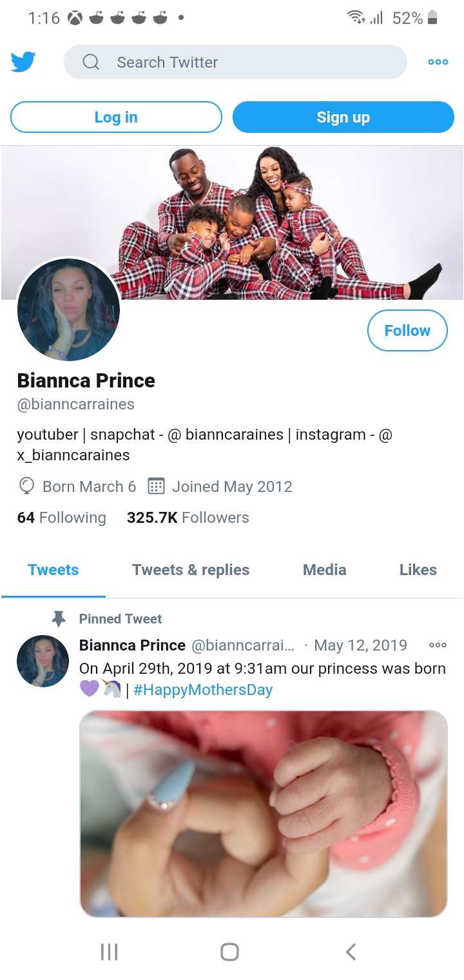Click the Search Twitter field
This screenshot has width=464, height=980.
coord(245,63)
